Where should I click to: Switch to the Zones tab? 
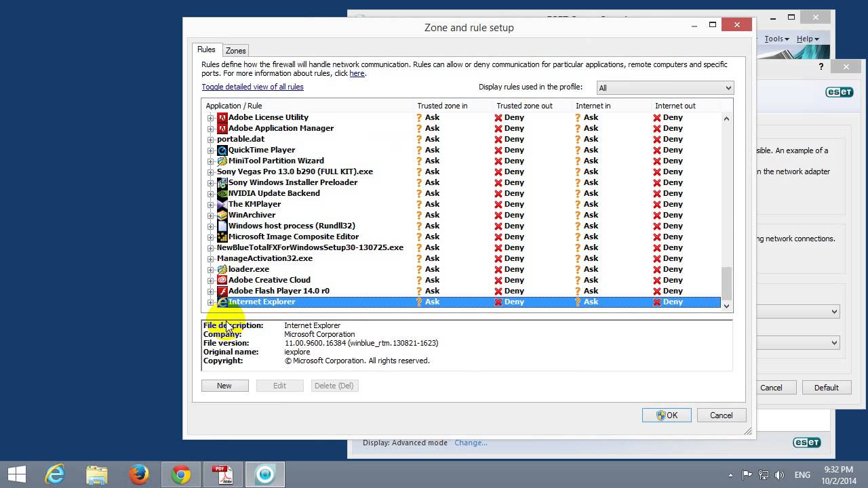tap(235, 51)
